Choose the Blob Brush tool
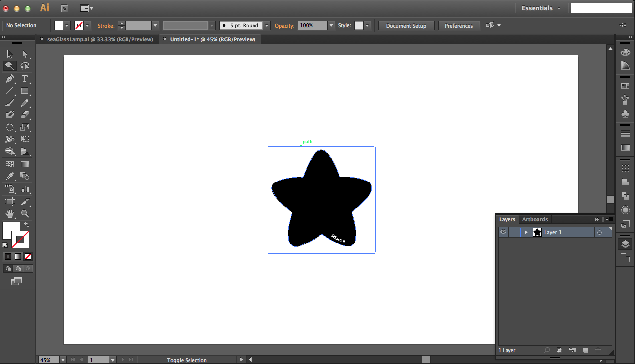The height and width of the screenshot is (364, 635). coord(10,115)
